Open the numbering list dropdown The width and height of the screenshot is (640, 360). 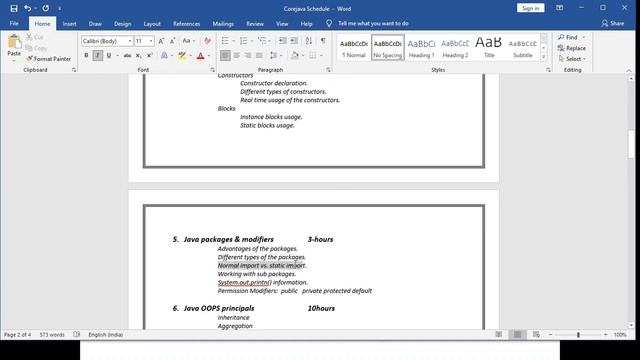[252, 41]
